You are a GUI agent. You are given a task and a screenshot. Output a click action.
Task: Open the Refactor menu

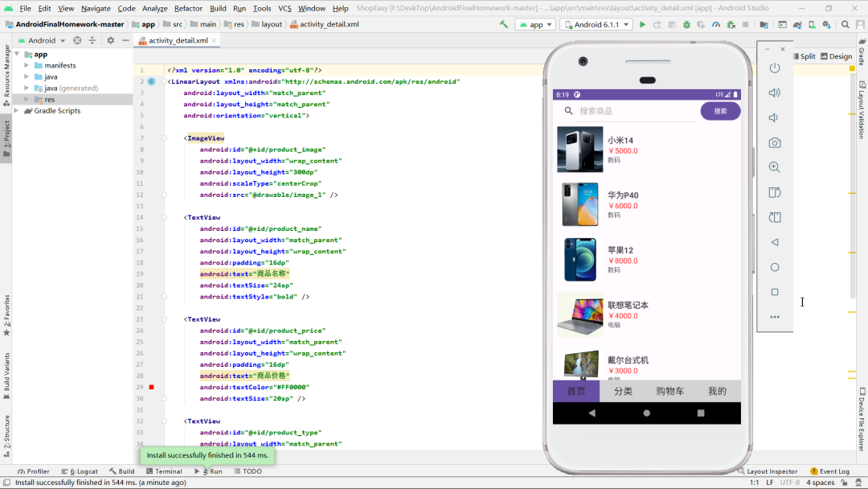(188, 8)
